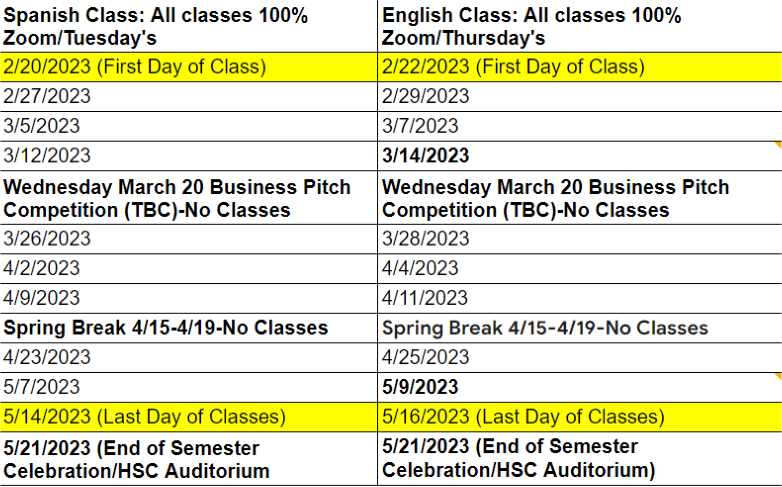Viewport: 782px width, 487px height.
Task: Click the English column Business Pitch Competition cell
Action: tap(580, 198)
